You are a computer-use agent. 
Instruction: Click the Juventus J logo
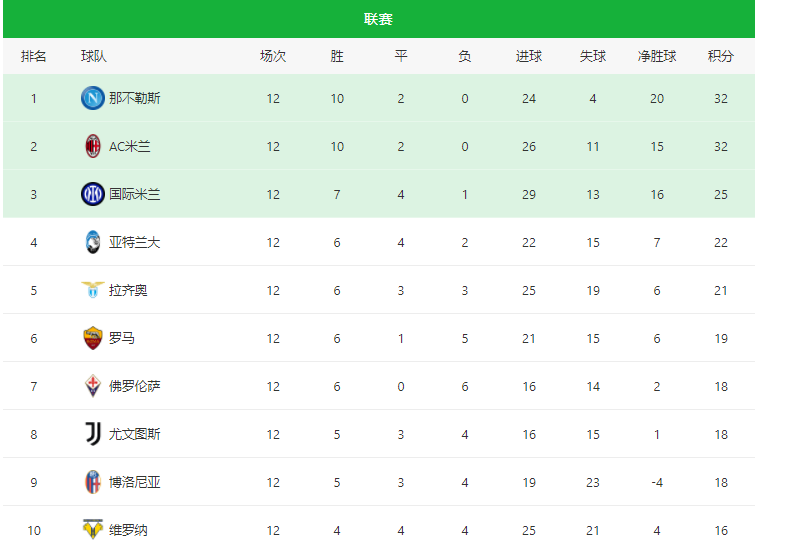93,434
